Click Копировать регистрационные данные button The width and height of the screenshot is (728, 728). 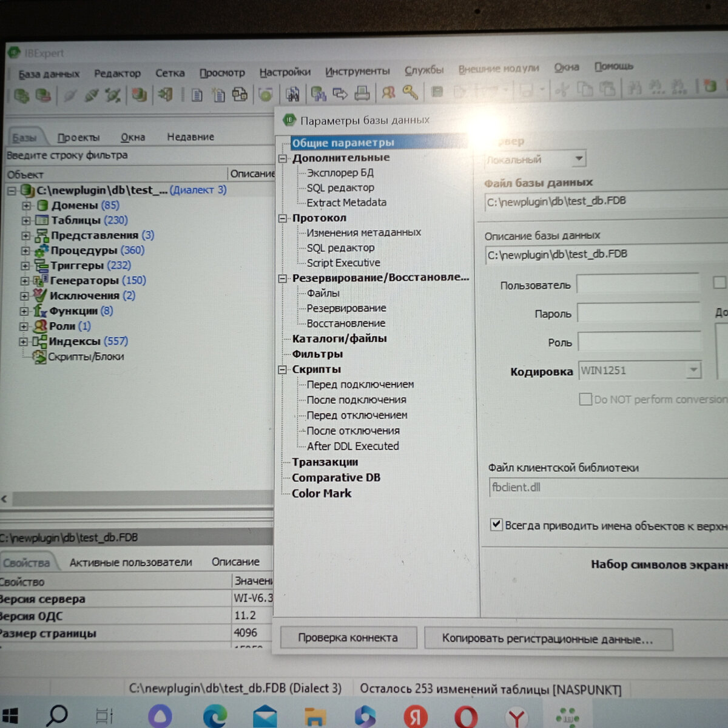pyautogui.click(x=548, y=639)
